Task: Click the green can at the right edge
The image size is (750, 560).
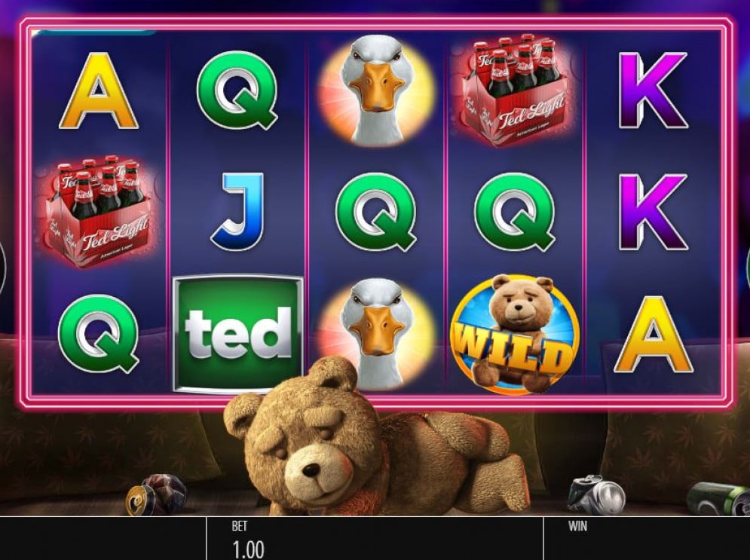Action: pos(718,498)
